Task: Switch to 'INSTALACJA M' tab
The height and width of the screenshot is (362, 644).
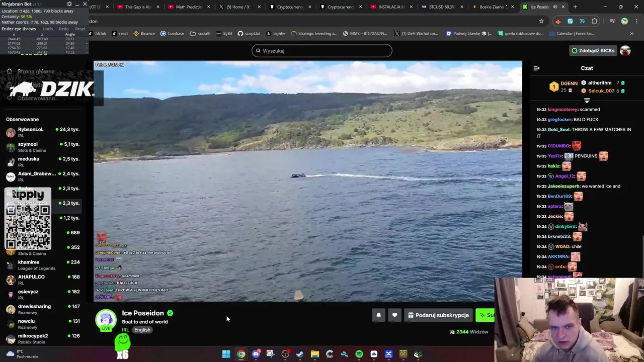Action: pyautogui.click(x=391, y=7)
